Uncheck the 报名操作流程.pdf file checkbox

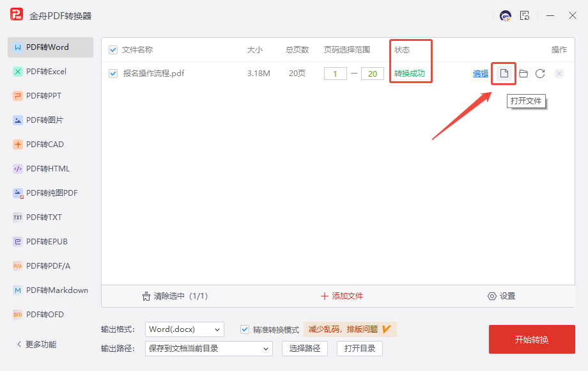click(x=113, y=74)
